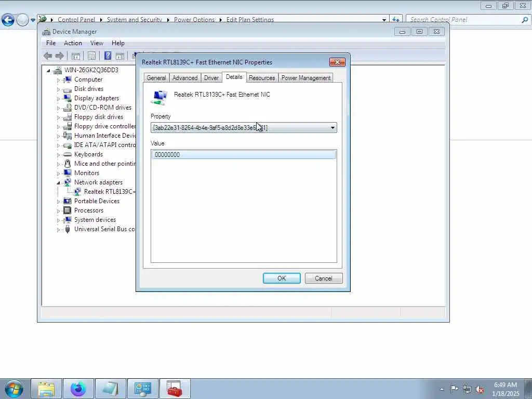Select the DVD/CD-ROM drives icon
532x399 pixels.
(x=68, y=108)
